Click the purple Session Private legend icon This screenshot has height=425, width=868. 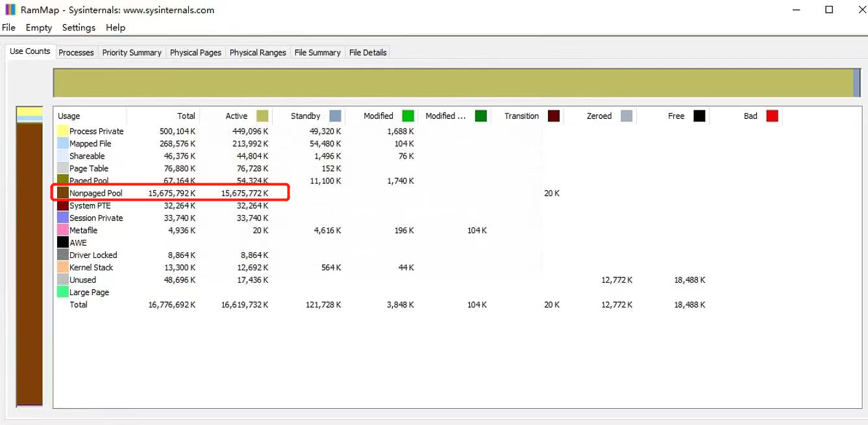(63, 218)
